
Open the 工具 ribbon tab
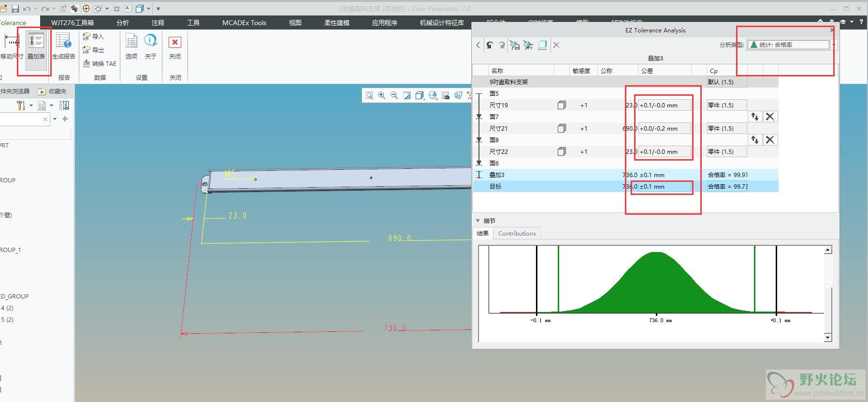coord(193,23)
